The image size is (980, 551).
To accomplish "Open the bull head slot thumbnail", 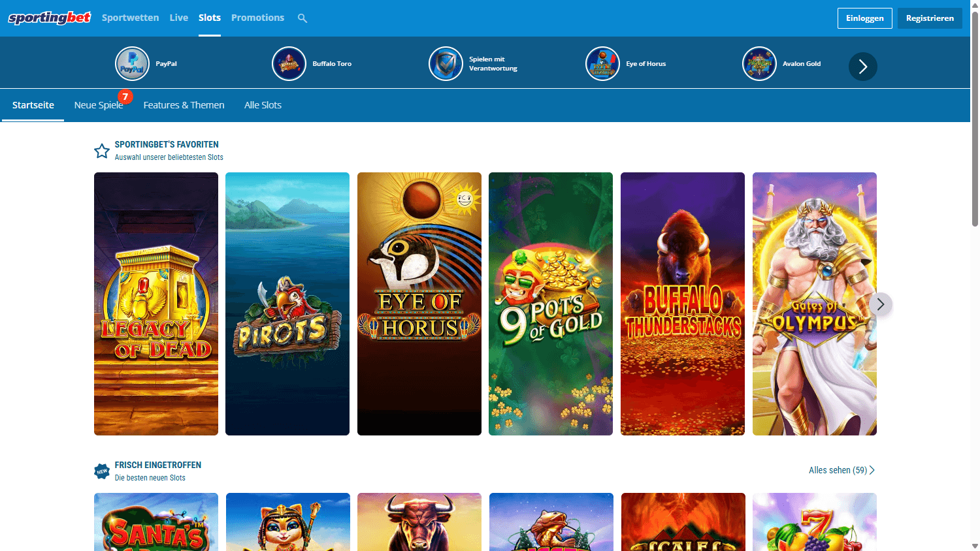I will pyautogui.click(x=419, y=522).
